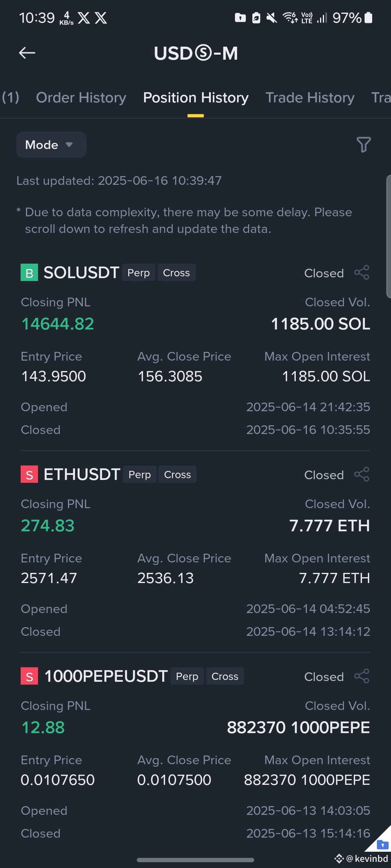The height and width of the screenshot is (868, 391).
Task: Tap the red S badge on 1000PEPEUSDT
Action: click(x=29, y=676)
